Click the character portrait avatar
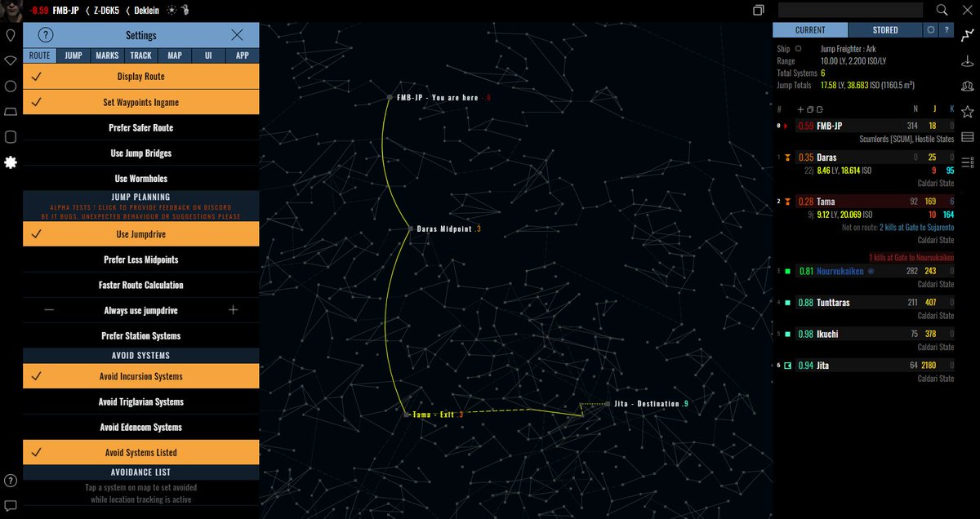The width and height of the screenshot is (980, 519). click(11, 10)
